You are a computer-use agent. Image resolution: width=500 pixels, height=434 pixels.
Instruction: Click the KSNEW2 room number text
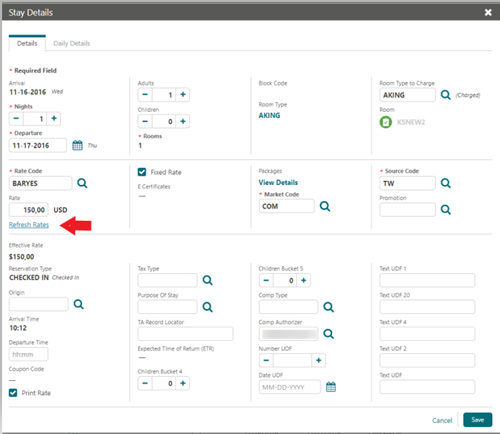(x=411, y=122)
